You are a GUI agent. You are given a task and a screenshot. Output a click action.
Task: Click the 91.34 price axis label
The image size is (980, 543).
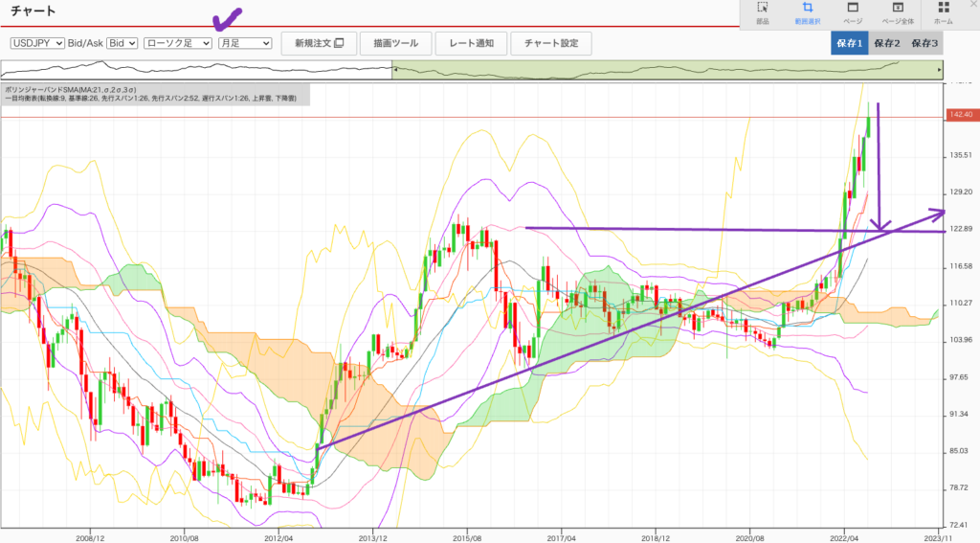[x=961, y=414]
